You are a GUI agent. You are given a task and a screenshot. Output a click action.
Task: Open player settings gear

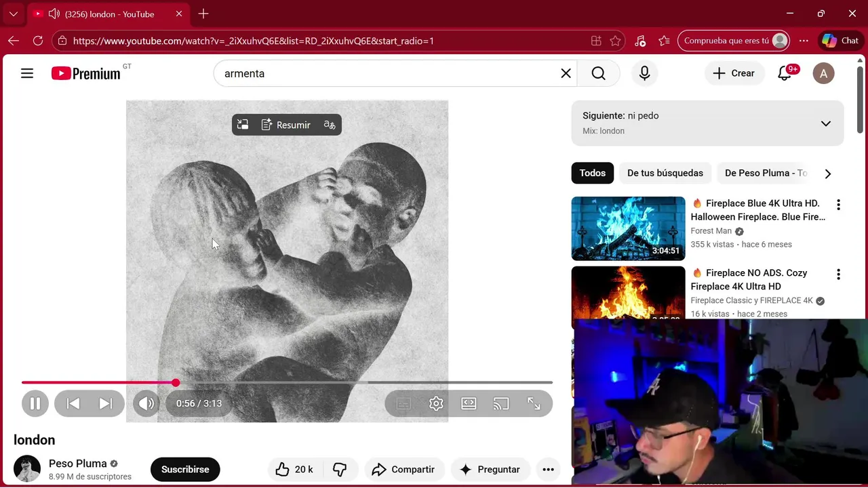click(436, 403)
